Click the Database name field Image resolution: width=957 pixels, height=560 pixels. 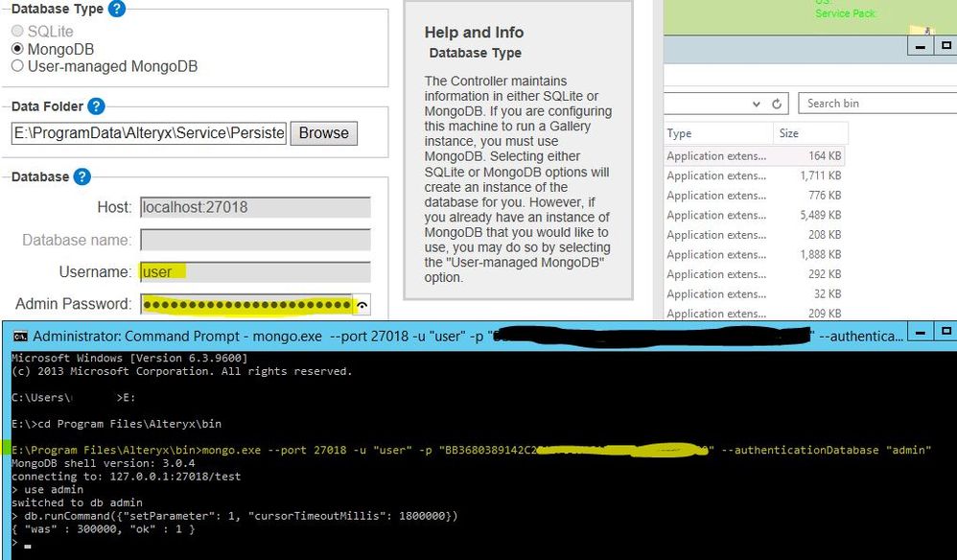pyautogui.click(x=255, y=240)
